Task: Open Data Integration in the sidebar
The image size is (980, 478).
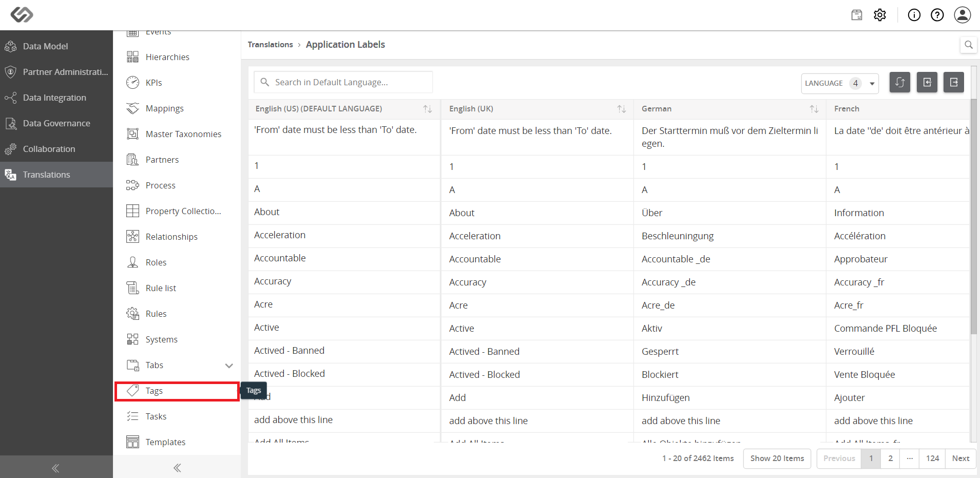Action: point(56,98)
